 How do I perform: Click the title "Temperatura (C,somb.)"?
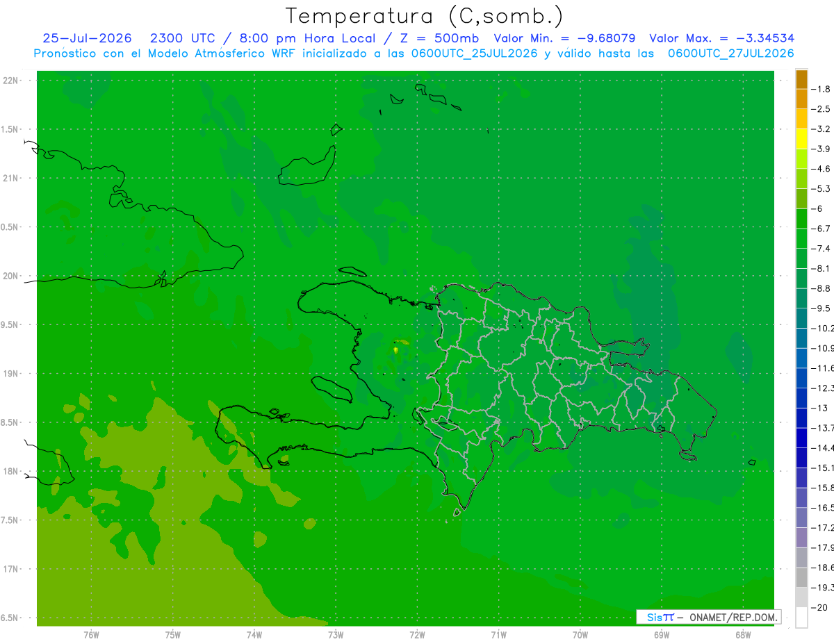point(425,16)
